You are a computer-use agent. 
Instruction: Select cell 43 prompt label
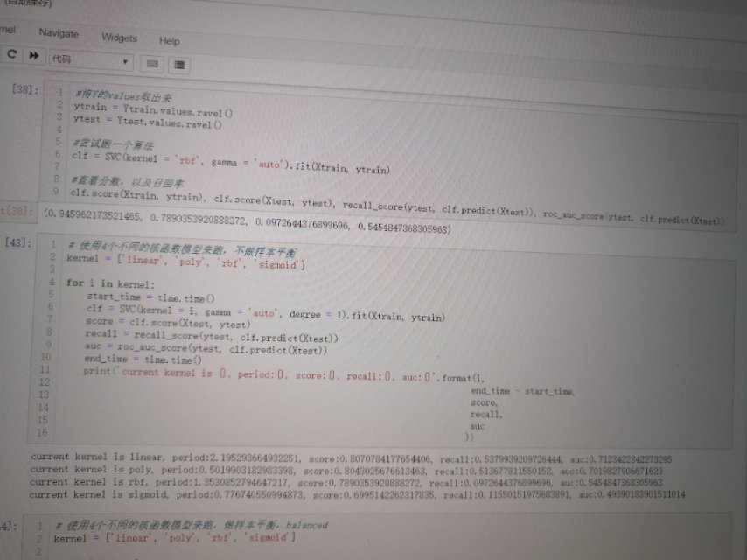[18, 242]
